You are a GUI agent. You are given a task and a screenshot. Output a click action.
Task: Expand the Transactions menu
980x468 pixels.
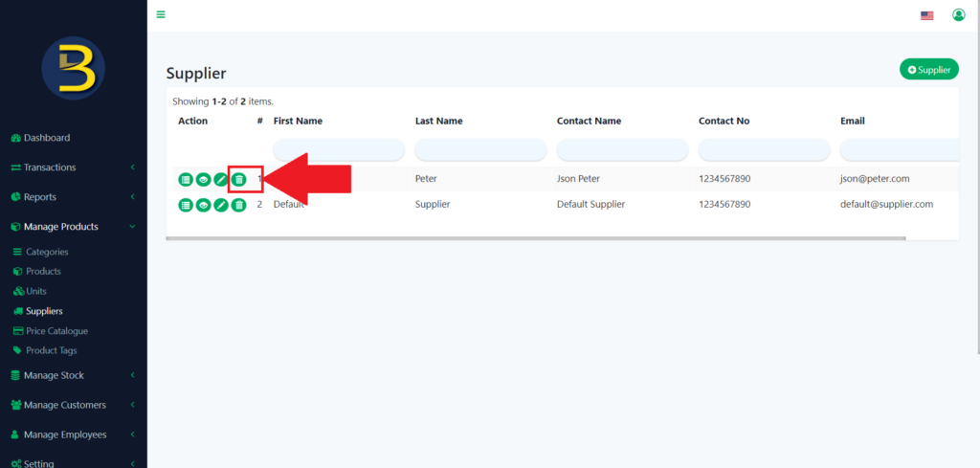(x=63, y=167)
